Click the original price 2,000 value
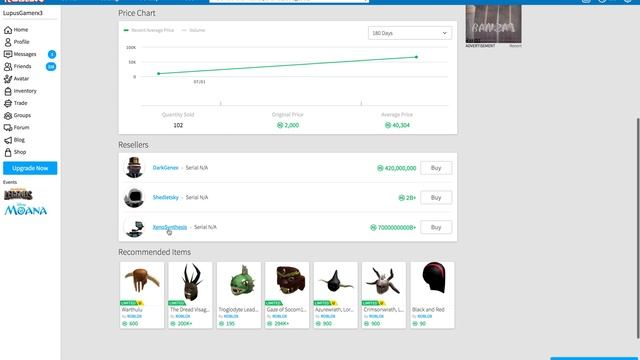 pos(288,125)
